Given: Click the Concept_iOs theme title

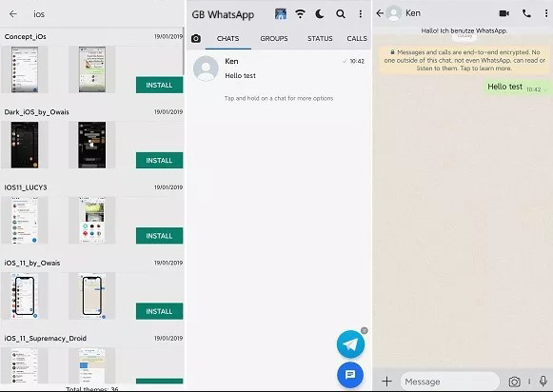Looking at the screenshot, I should pos(26,37).
